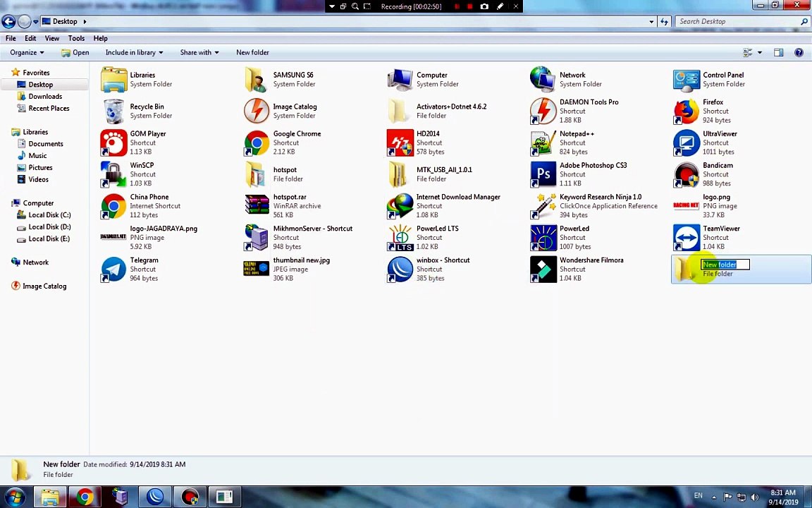Open Chrome from the taskbar
The height and width of the screenshot is (508, 812).
click(x=85, y=497)
